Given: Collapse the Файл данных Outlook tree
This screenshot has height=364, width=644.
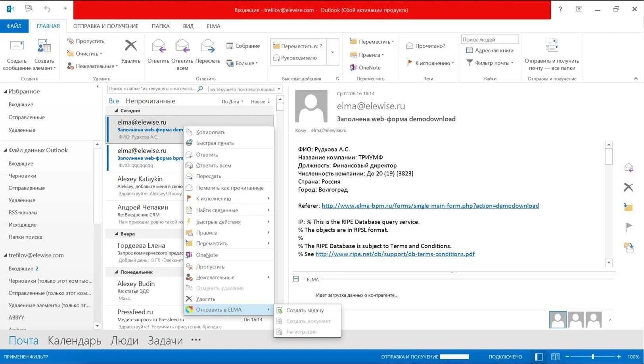Looking at the screenshot, I should pos(5,150).
